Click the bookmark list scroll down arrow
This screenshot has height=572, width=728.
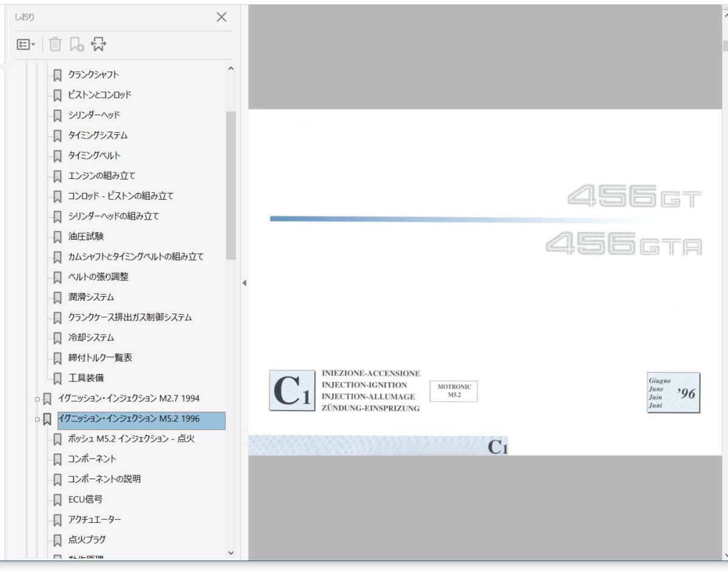point(230,553)
